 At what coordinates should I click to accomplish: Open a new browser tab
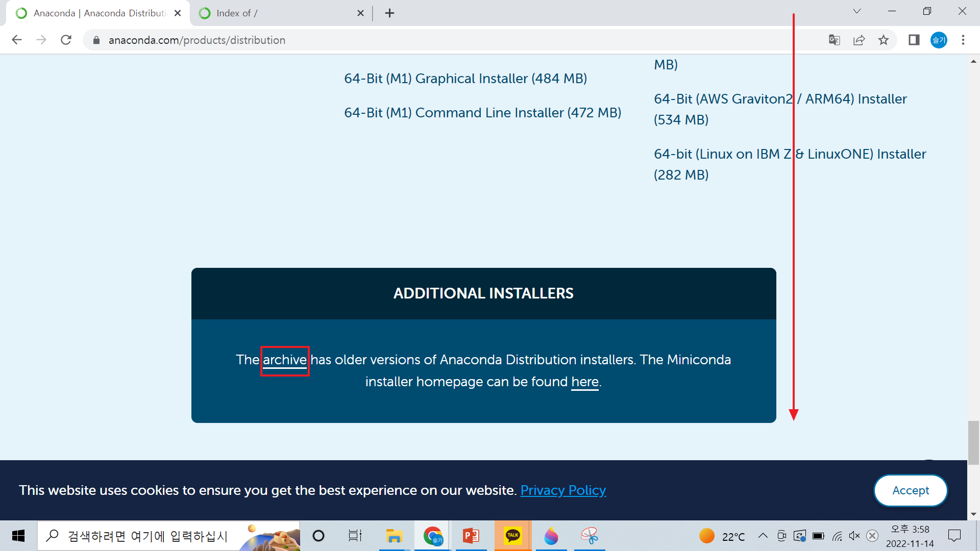click(389, 13)
